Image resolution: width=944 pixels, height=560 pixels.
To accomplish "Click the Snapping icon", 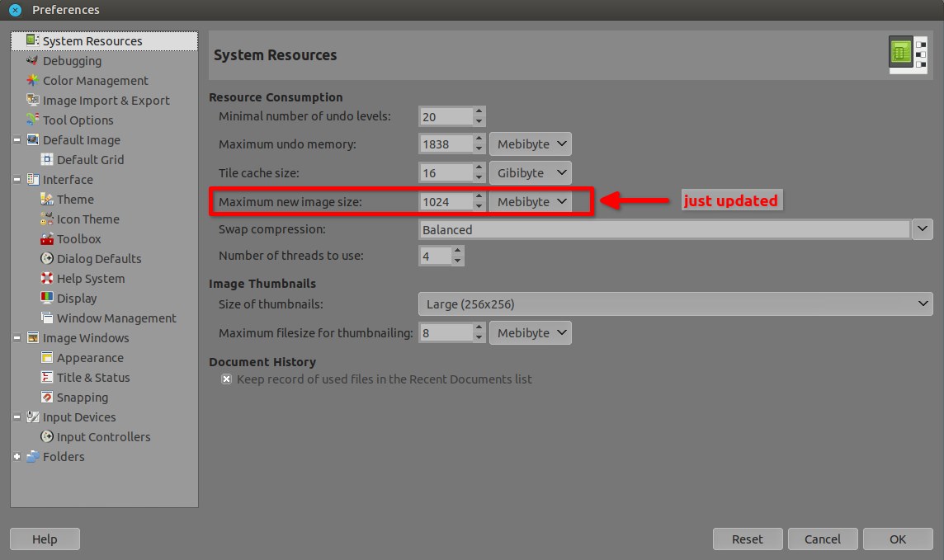I will point(47,397).
